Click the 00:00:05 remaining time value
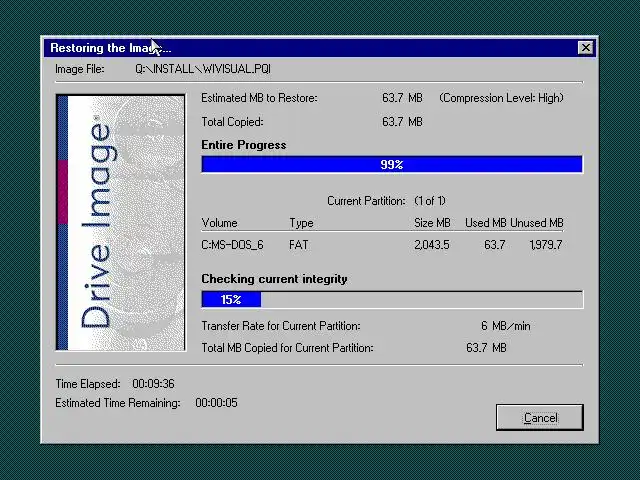640x480 pixels. point(216,403)
